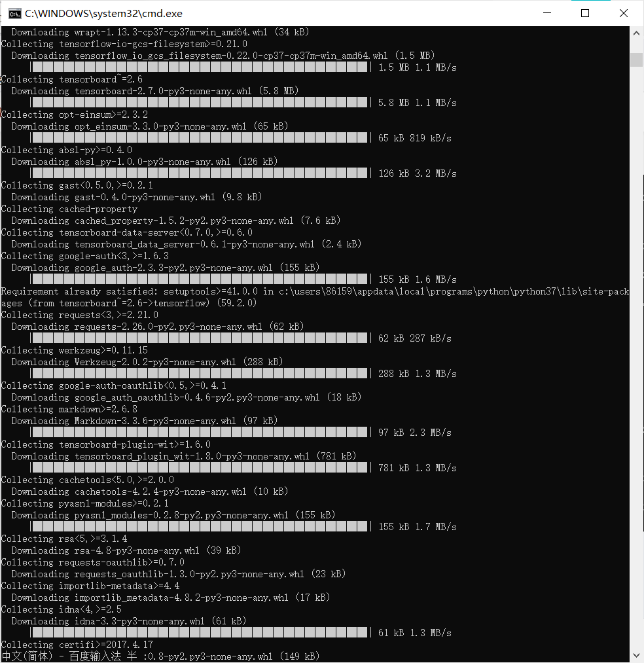Click the google_auth-2.3.3 progress bar

point(200,279)
